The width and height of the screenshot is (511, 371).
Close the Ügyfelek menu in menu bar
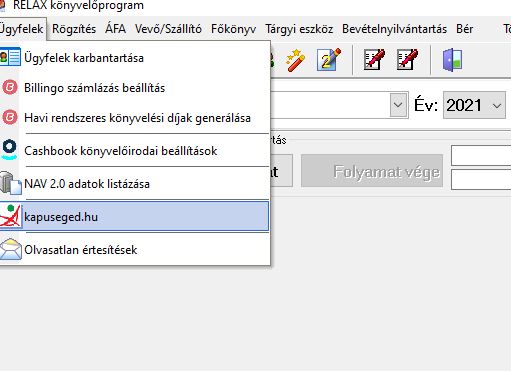(x=22, y=29)
